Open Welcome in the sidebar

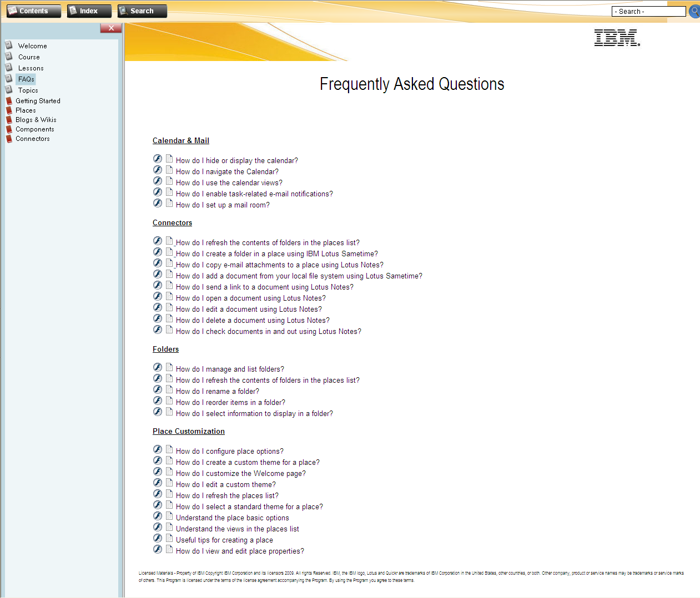click(32, 46)
